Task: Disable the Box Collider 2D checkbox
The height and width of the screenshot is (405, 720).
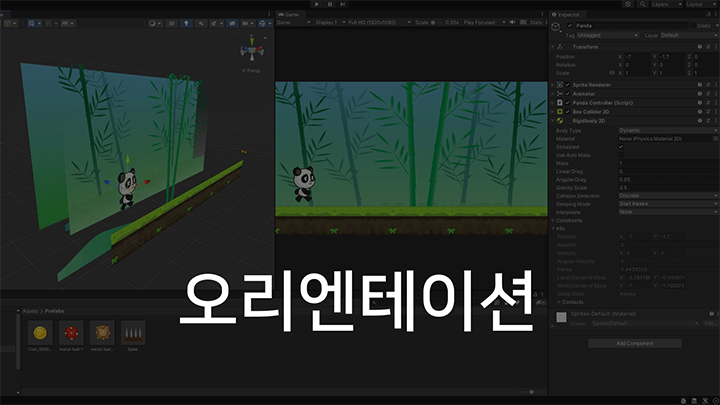Action: [x=568, y=112]
